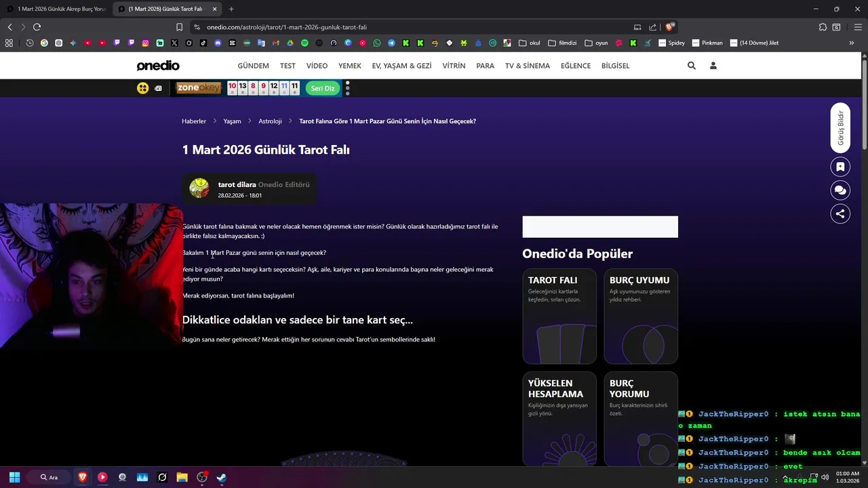Open the okul bookmarks folder
Screen dimensions: 868x488
tap(530, 43)
